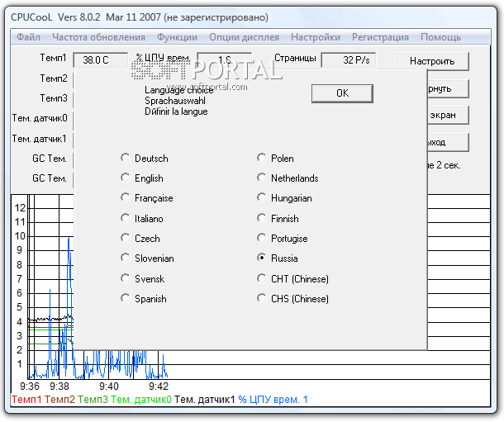The image size is (504, 422).
Task: Click the Настроить button
Action: (x=432, y=61)
